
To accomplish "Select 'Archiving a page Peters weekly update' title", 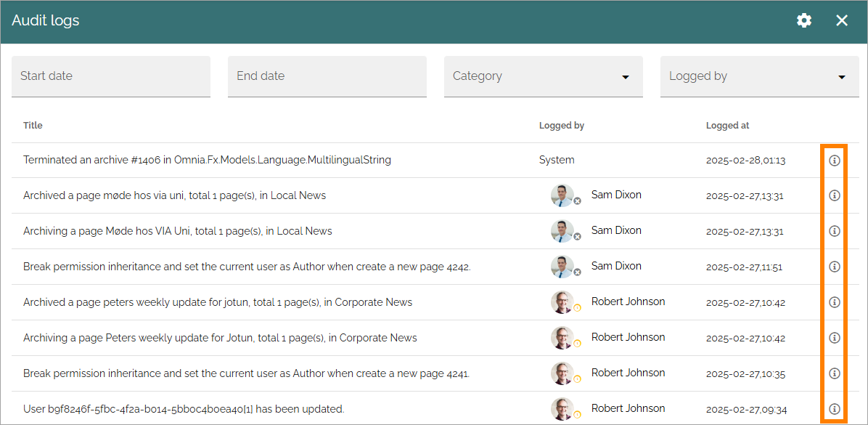I will 220,337.
